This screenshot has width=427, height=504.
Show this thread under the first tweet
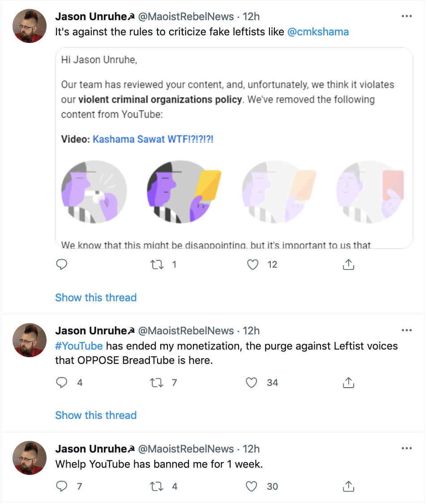[96, 298]
